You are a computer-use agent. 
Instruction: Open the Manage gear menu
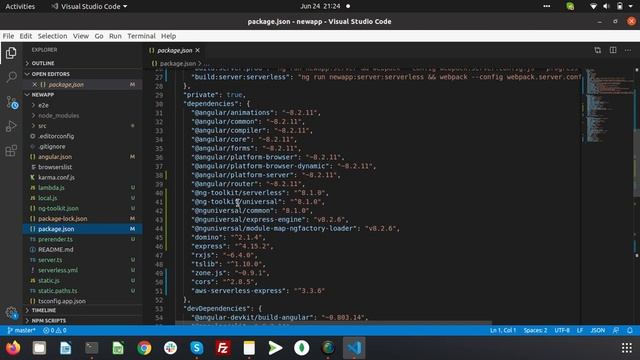point(11,313)
